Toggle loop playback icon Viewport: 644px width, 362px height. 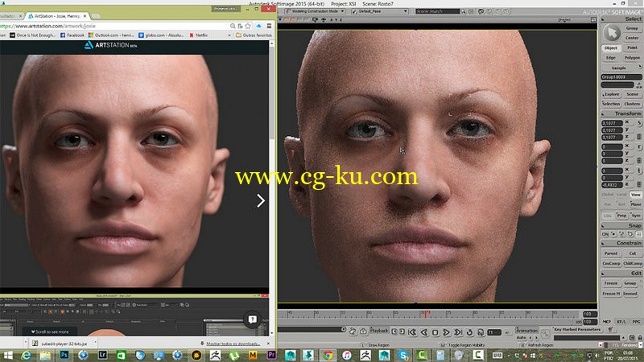pyautogui.click(x=469, y=332)
